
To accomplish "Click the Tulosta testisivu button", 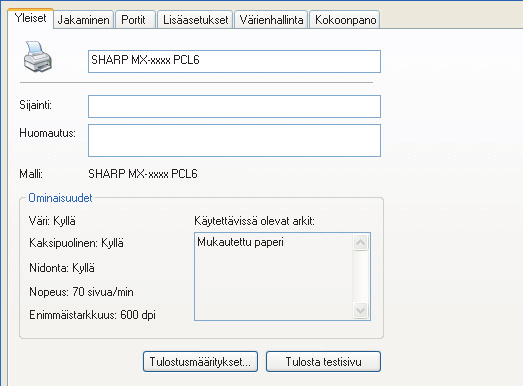I will pyautogui.click(x=323, y=361).
